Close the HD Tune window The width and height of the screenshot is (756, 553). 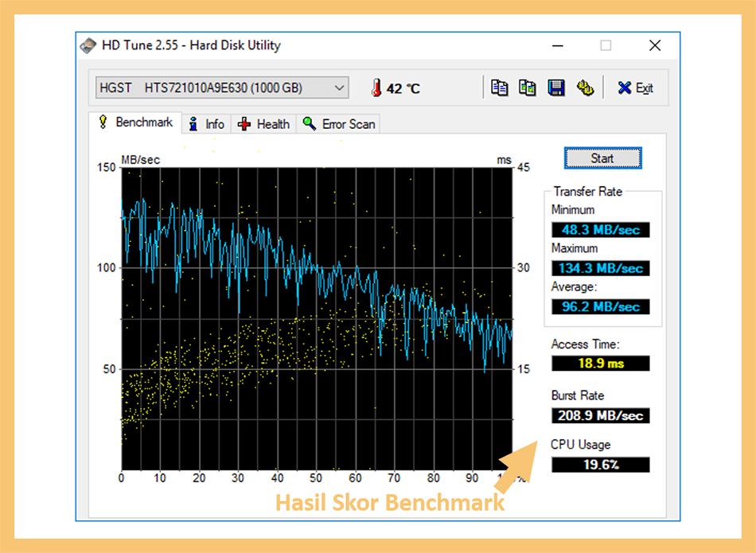(x=655, y=46)
